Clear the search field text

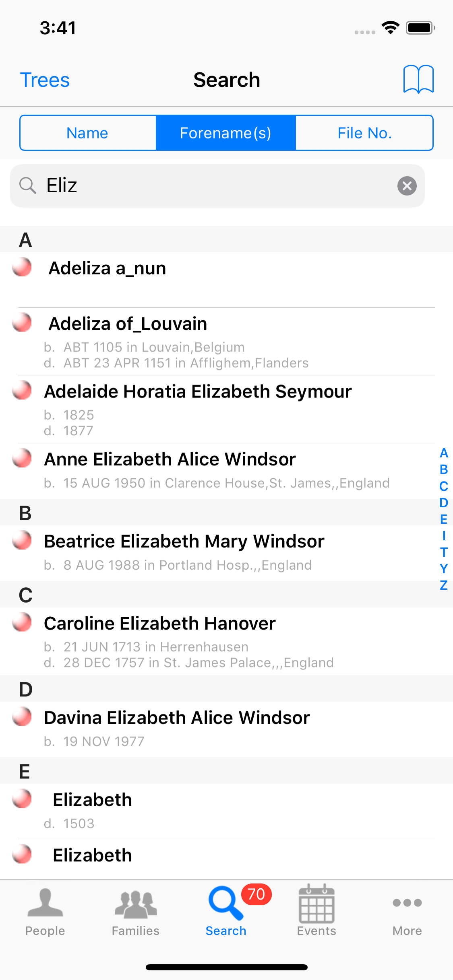pos(407,186)
